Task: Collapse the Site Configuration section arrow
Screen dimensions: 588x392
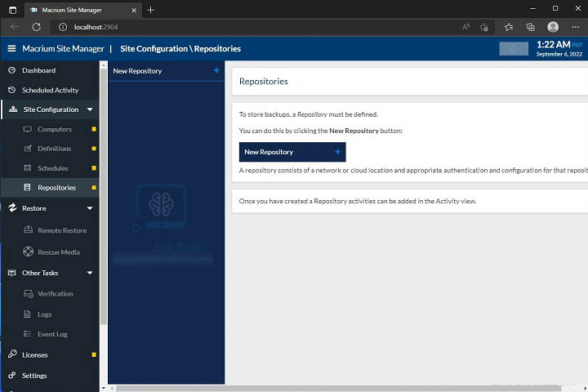Action: pos(90,109)
